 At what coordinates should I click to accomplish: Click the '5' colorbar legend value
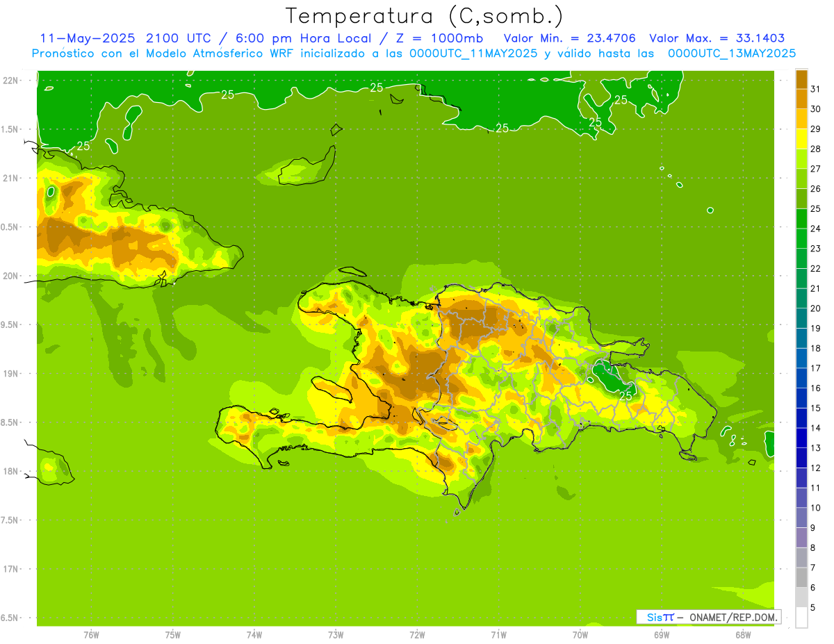(x=813, y=608)
